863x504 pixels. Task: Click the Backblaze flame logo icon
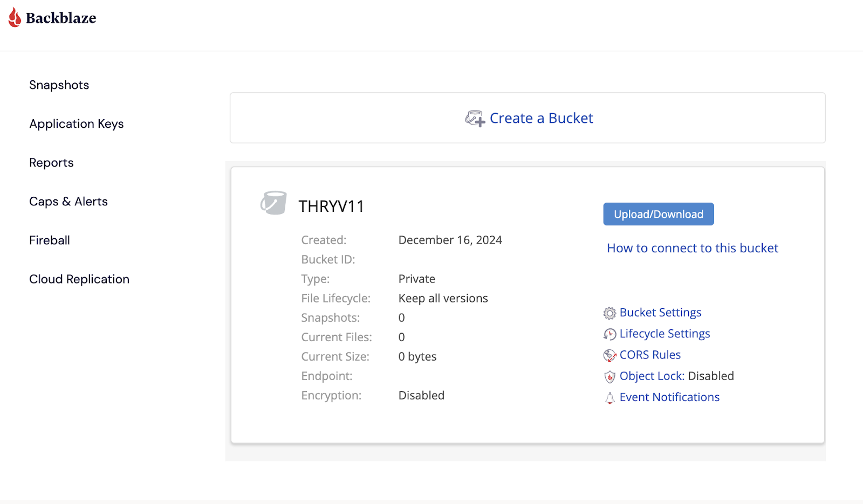coord(15,17)
